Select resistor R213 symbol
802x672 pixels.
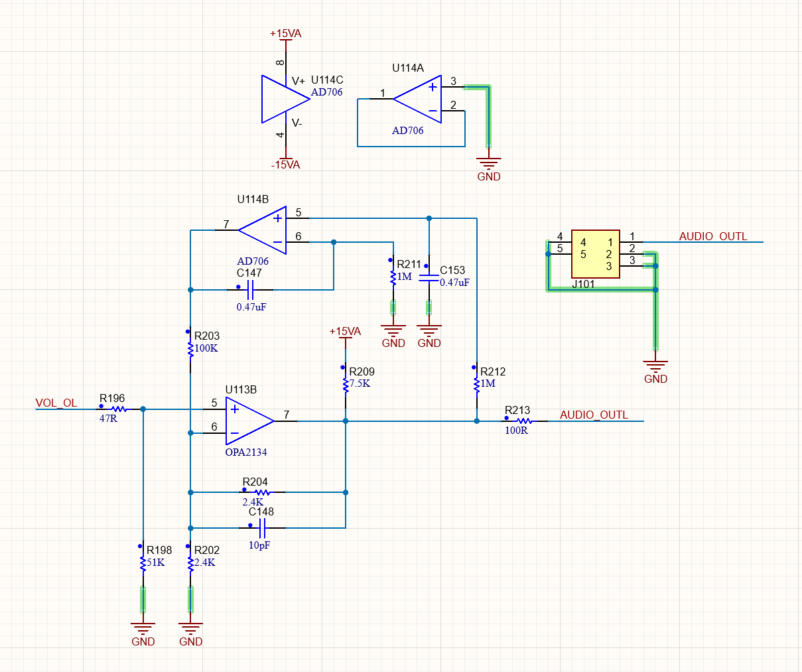click(525, 421)
